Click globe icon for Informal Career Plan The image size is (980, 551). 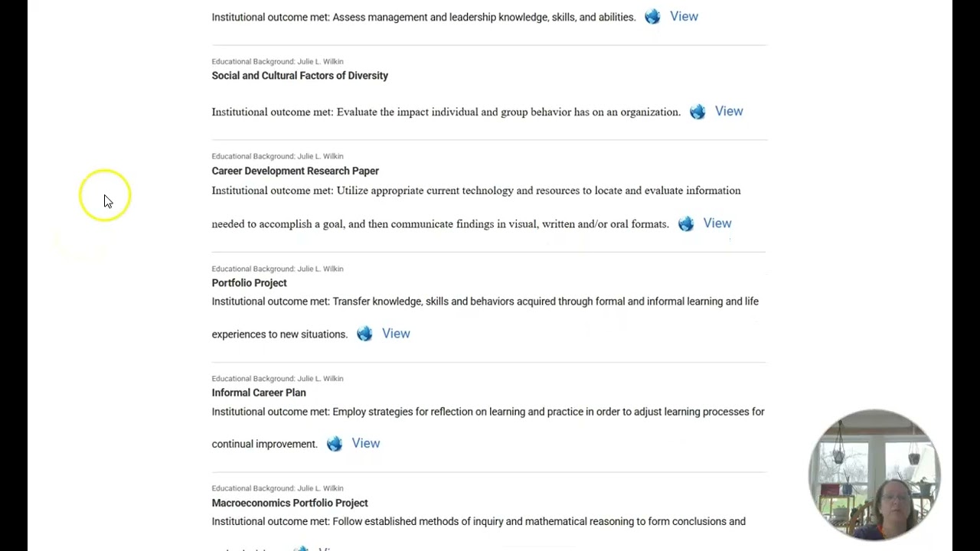click(335, 444)
